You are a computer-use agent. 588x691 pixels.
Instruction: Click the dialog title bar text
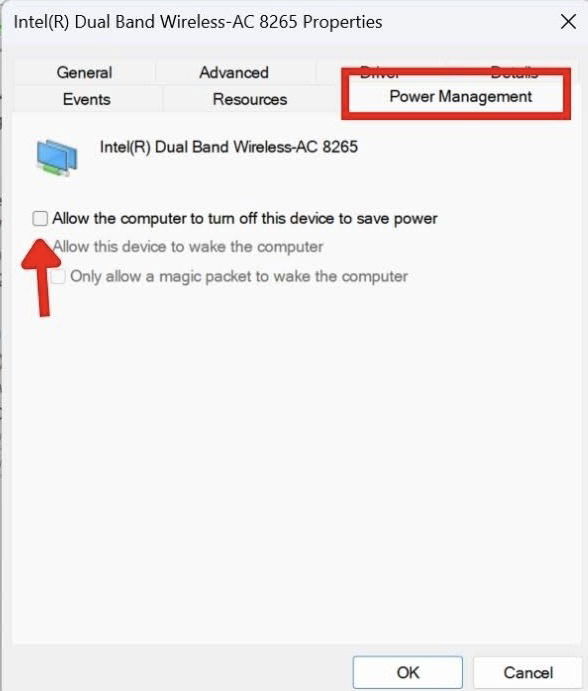(x=198, y=22)
